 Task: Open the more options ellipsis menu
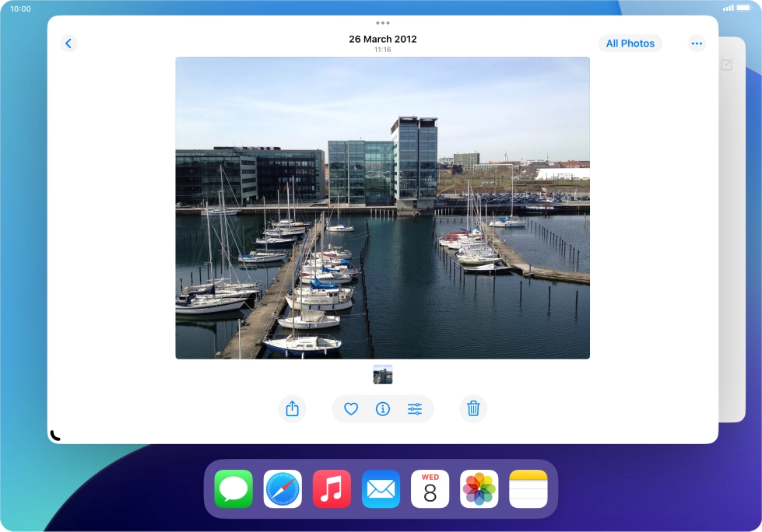pos(697,43)
